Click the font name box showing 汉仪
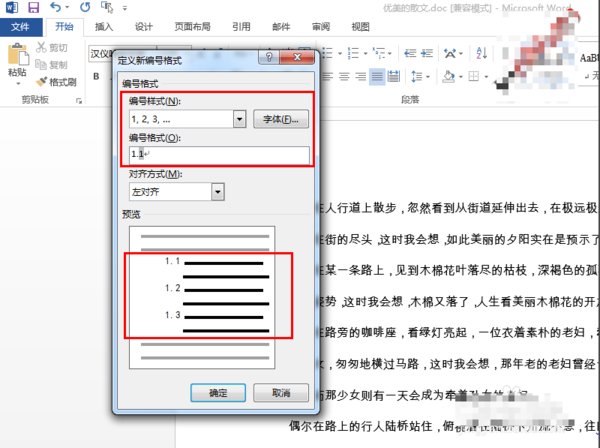Image resolution: width=600 pixels, height=448 pixels. tap(101, 54)
